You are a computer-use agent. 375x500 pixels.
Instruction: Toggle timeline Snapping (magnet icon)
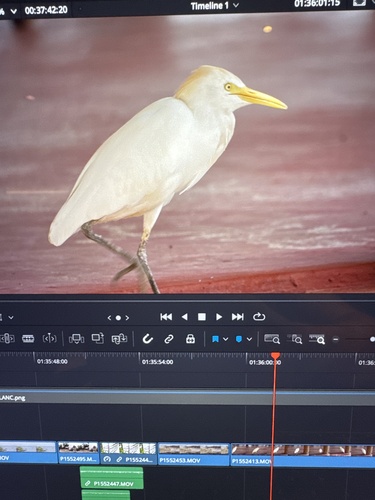coord(148,339)
